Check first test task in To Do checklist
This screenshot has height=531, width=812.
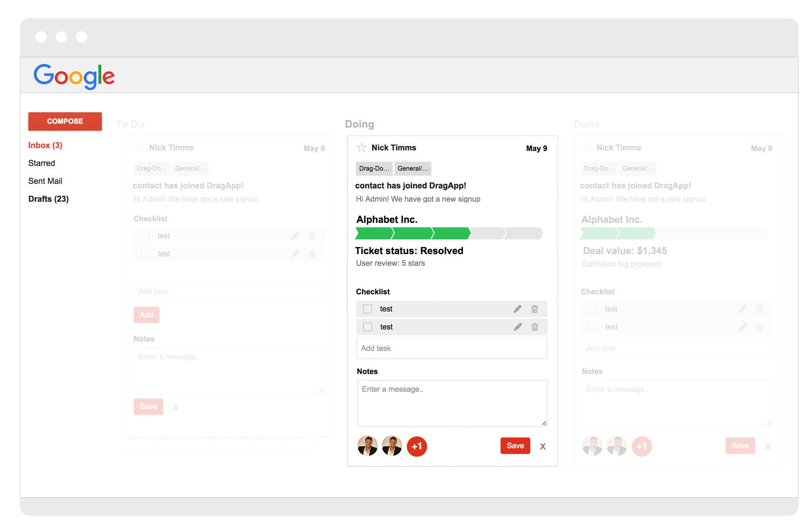[x=145, y=236]
